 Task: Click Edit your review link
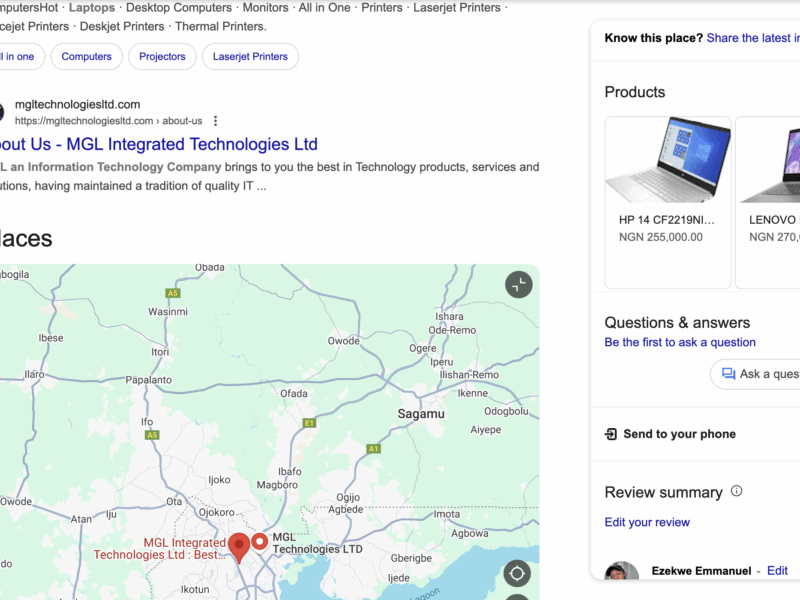(x=647, y=522)
